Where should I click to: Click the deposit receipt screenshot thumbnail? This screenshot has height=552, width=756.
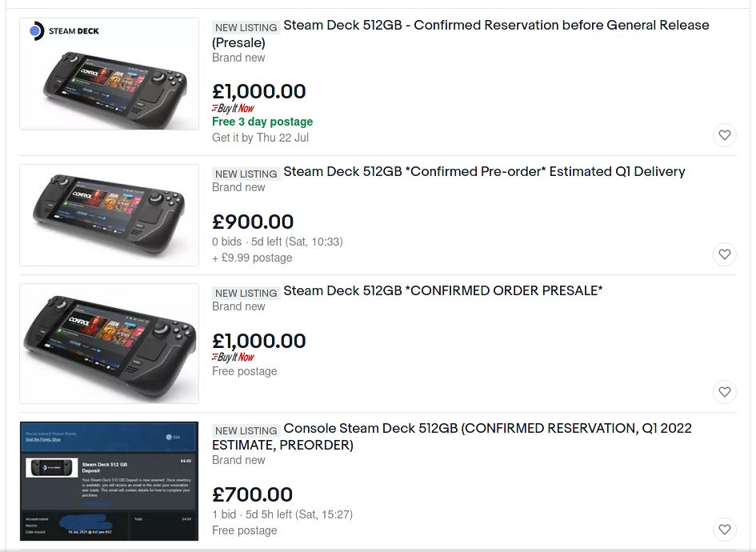point(109,481)
